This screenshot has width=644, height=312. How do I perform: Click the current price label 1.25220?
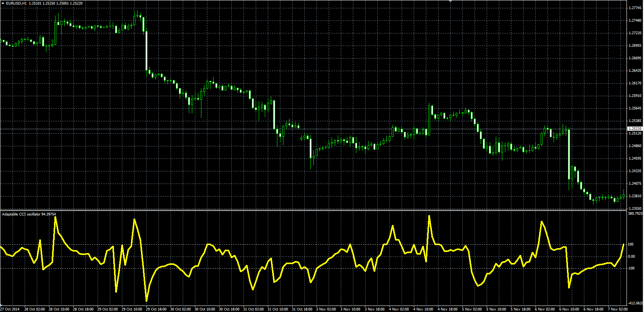tap(635, 129)
